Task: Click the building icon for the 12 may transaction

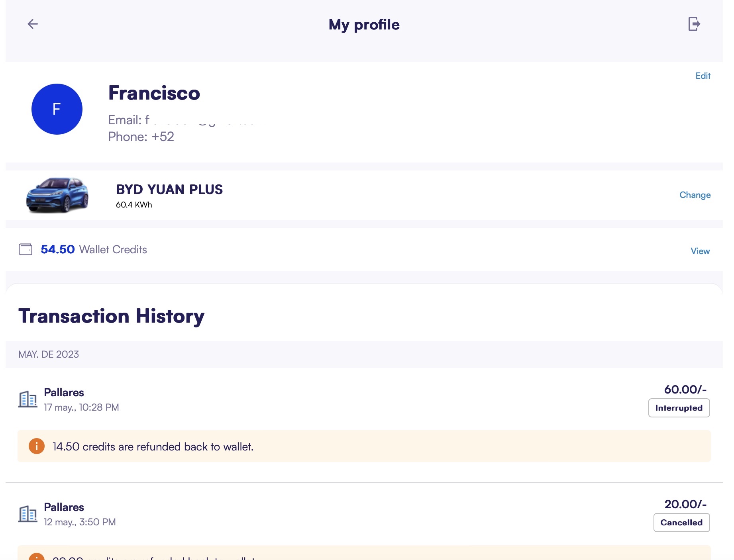Action: point(27,514)
